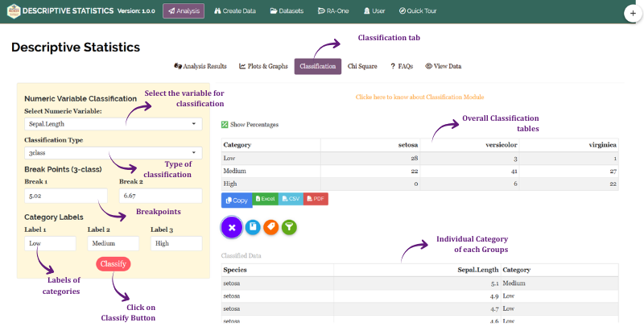This screenshot has height=335, width=644.
Task: Click the Descriptive Statistics app logo
Action: pos(14,11)
